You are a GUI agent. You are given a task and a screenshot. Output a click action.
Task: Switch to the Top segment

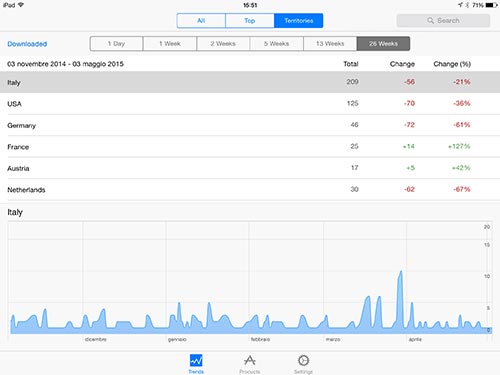pos(250,21)
